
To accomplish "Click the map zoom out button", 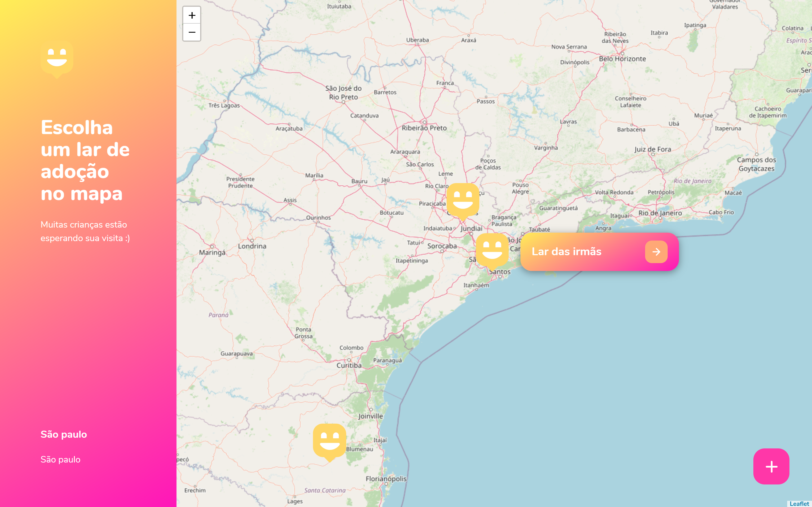I will (x=192, y=32).
